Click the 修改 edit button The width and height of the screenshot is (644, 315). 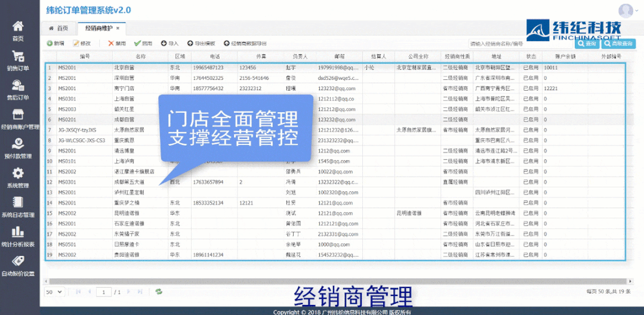82,43
